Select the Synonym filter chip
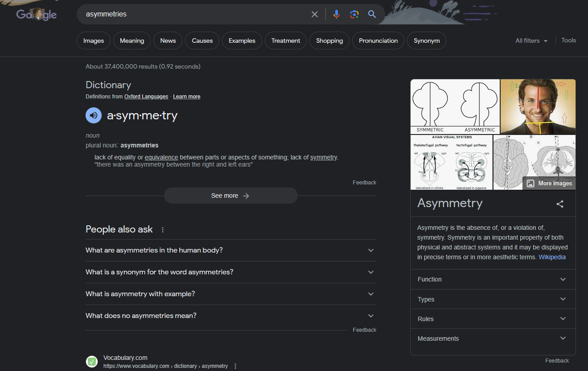 (427, 41)
